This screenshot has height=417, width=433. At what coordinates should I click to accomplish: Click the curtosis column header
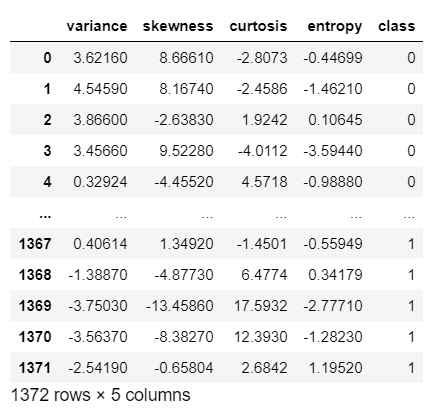[x=258, y=26]
